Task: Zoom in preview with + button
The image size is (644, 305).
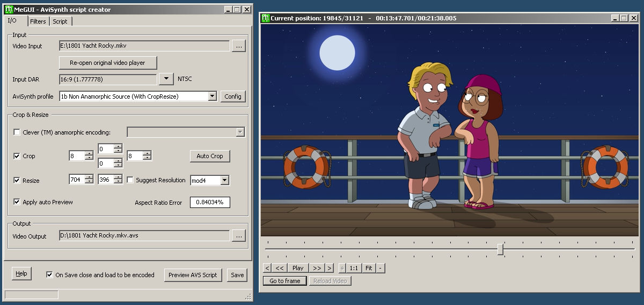Action: 342,268
